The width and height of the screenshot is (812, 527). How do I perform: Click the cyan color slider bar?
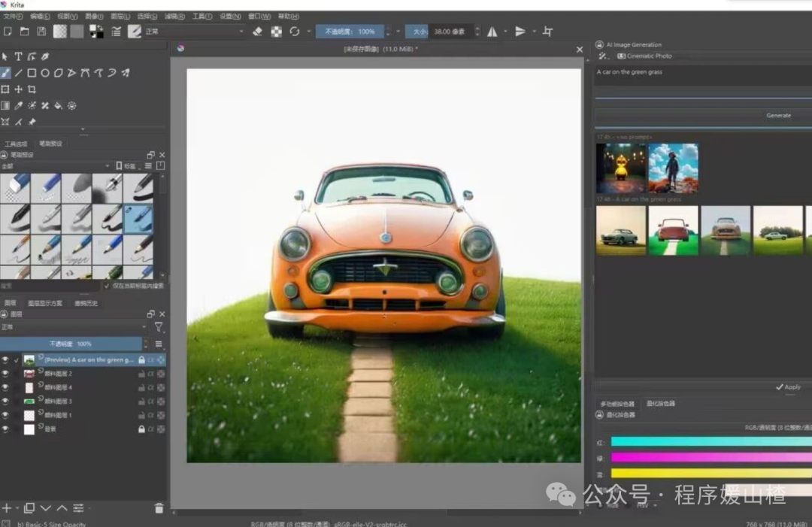point(711,441)
